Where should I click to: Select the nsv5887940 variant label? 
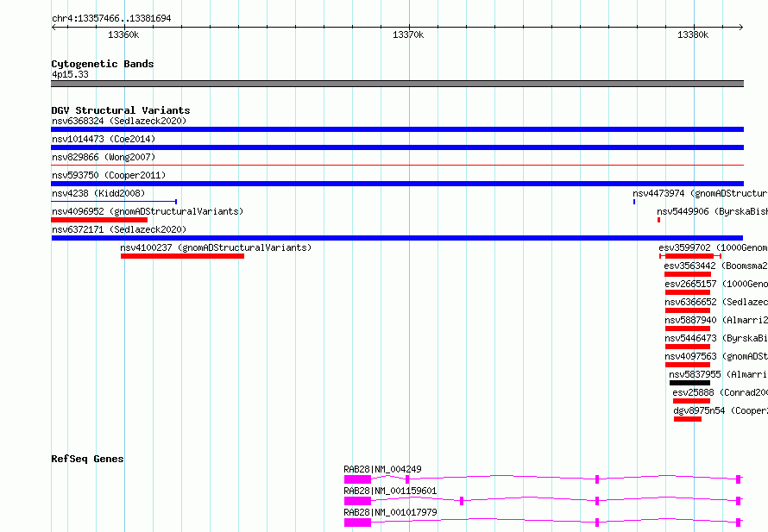(x=716, y=320)
